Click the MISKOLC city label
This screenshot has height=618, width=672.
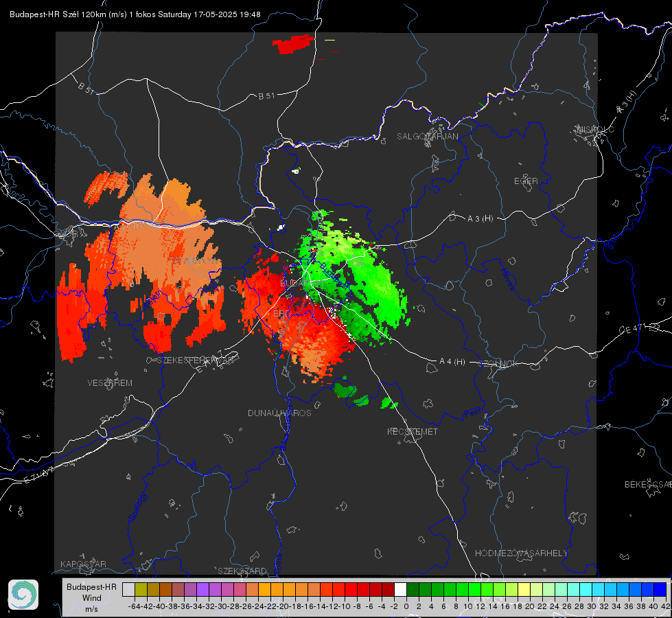(x=595, y=129)
